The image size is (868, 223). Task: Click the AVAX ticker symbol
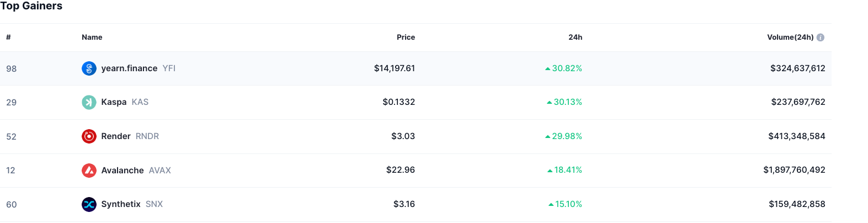pos(160,171)
